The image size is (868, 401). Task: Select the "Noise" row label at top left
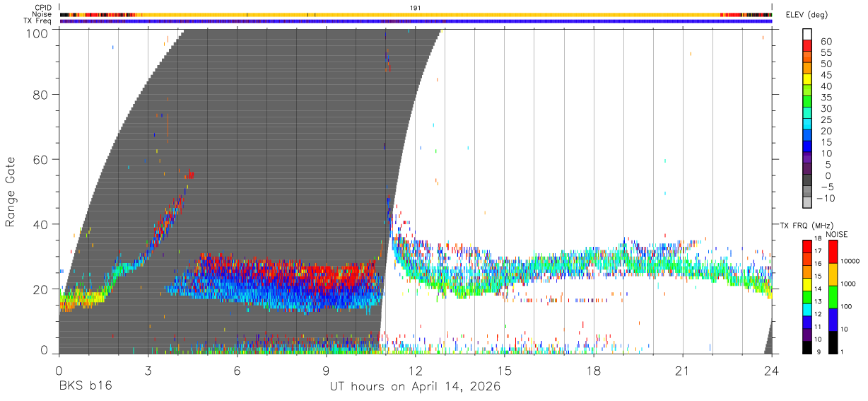coord(42,14)
